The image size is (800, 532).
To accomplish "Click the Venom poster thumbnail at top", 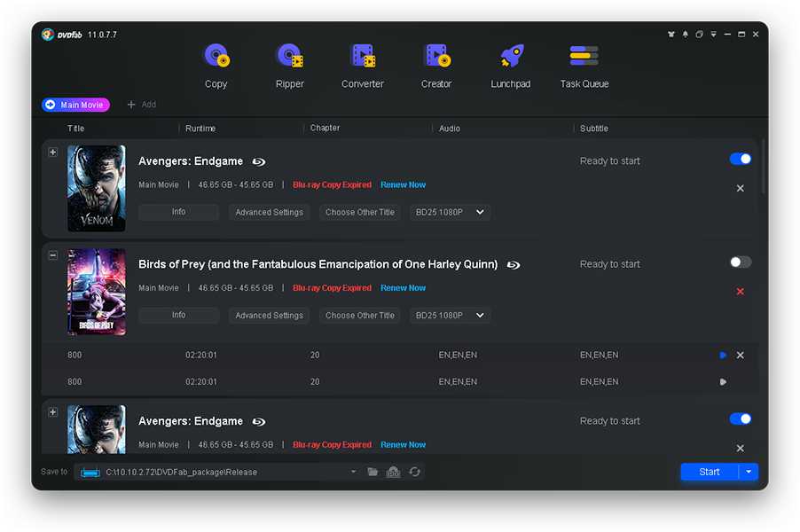I will point(97,188).
